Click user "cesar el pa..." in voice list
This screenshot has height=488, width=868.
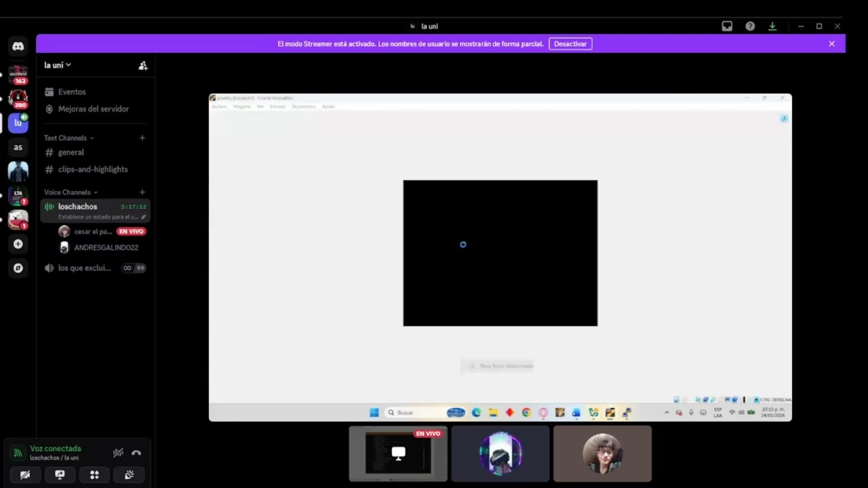[x=93, y=231]
